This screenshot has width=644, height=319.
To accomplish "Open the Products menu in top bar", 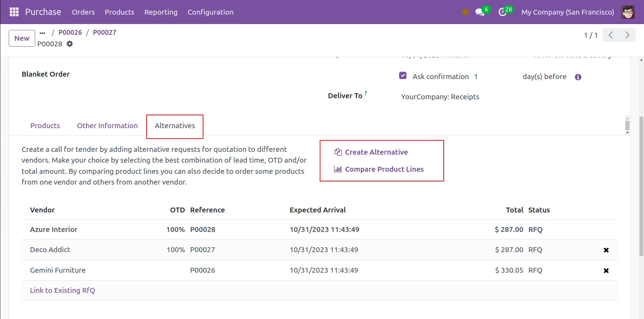I will (x=119, y=12).
